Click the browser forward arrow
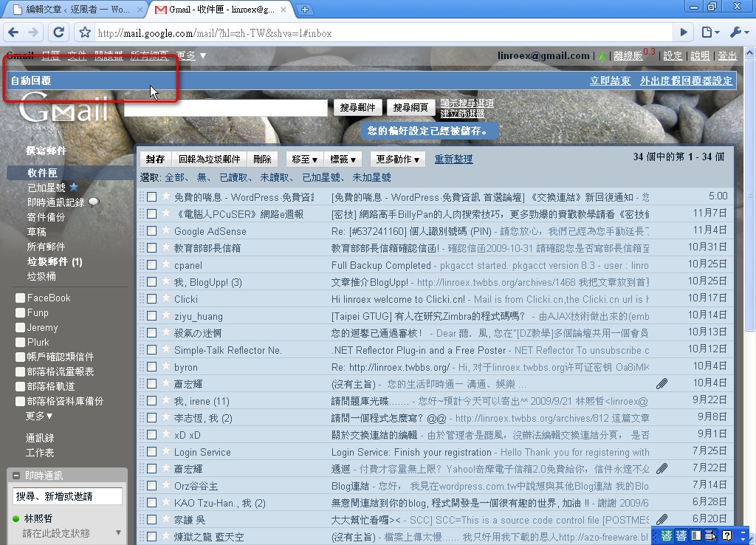Viewport: 756px width, 545px height. point(33,32)
